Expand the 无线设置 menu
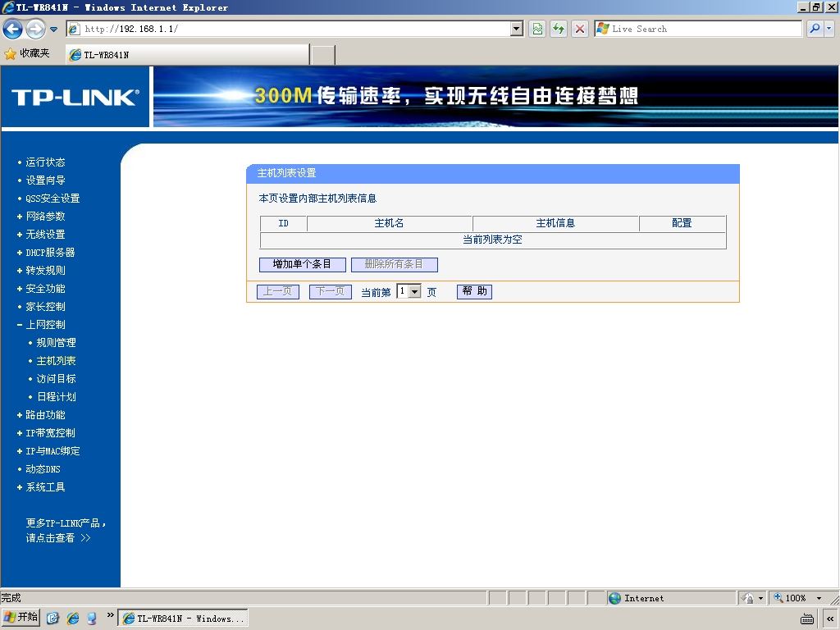The height and width of the screenshot is (630, 840). click(x=46, y=235)
